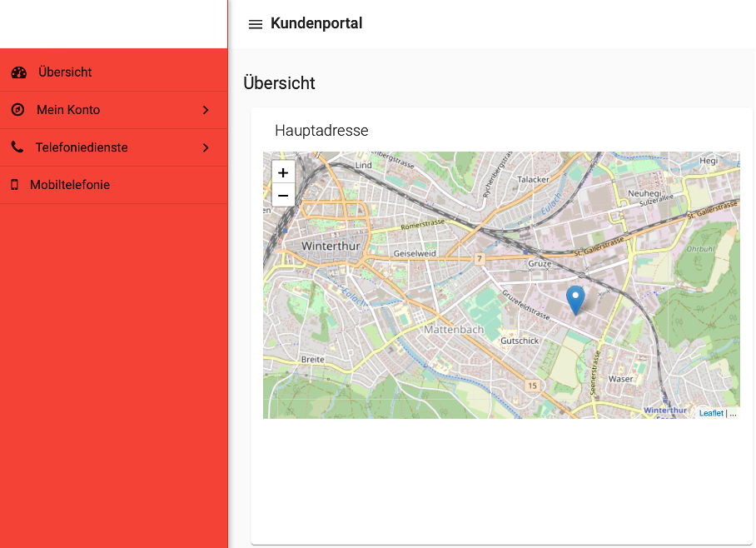The width and height of the screenshot is (756, 548).
Task: Expand the Telefoniedienste submenu chevron
Action: click(206, 147)
